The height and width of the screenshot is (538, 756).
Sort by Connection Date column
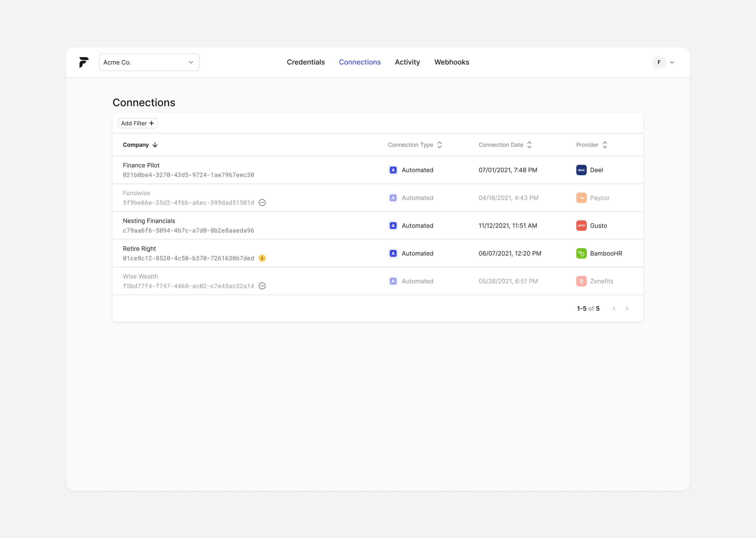point(501,145)
